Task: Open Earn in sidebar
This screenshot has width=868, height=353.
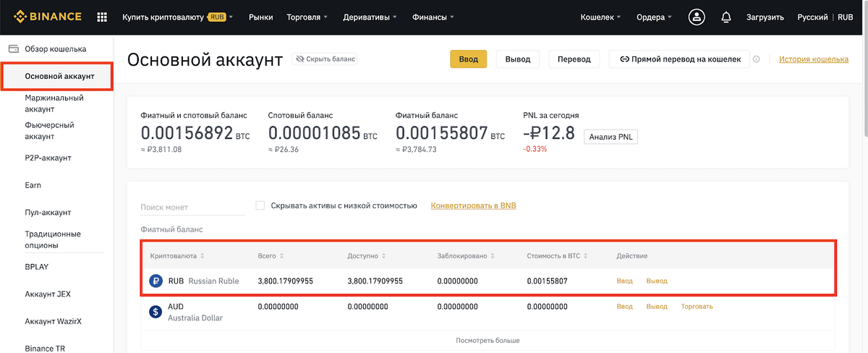Action: pos(33,185)
